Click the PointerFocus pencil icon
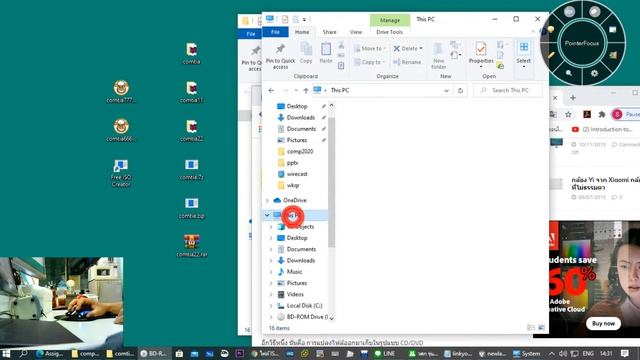The height and width of the screenshot is (360, 640). click(x=551, y=55)
